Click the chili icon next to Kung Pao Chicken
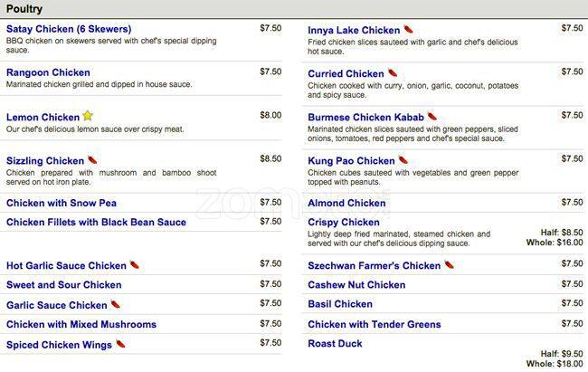 point(403,160)
